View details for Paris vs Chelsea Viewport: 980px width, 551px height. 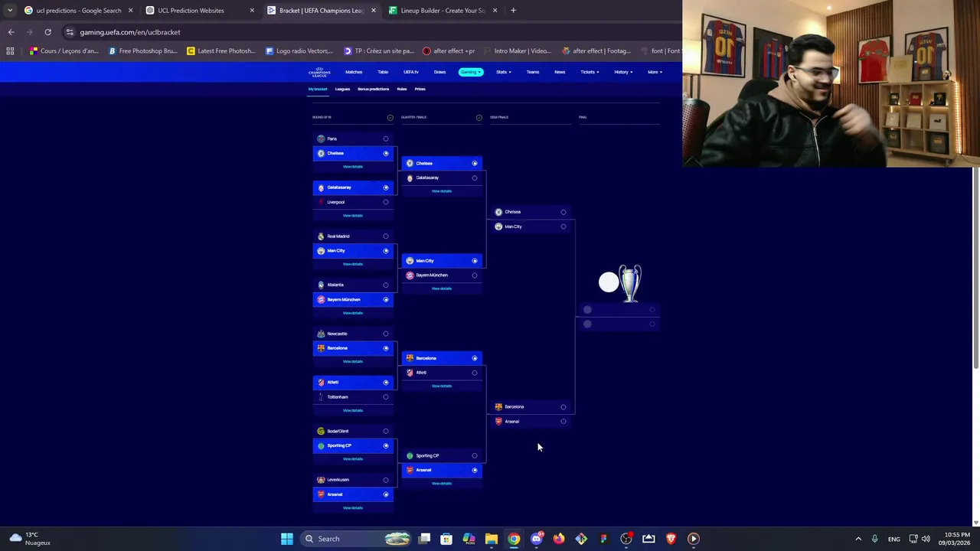pos(353,167)
